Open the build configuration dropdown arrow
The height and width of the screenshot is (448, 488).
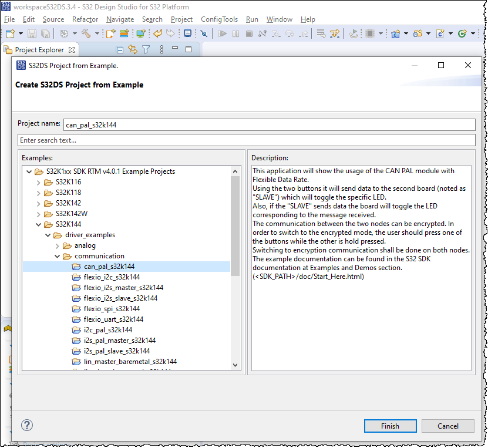pyautogui.click(x=75, y=33)
